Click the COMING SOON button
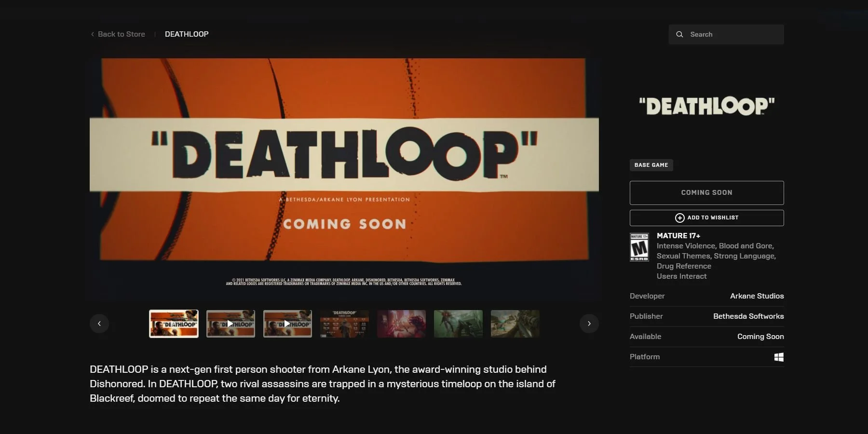This screenshot has height=434, width=868. click(707, 193)
